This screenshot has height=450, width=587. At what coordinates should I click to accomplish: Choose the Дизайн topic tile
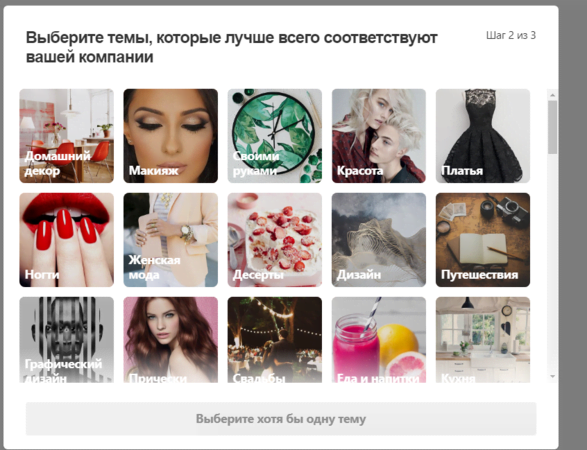(379, 240)
